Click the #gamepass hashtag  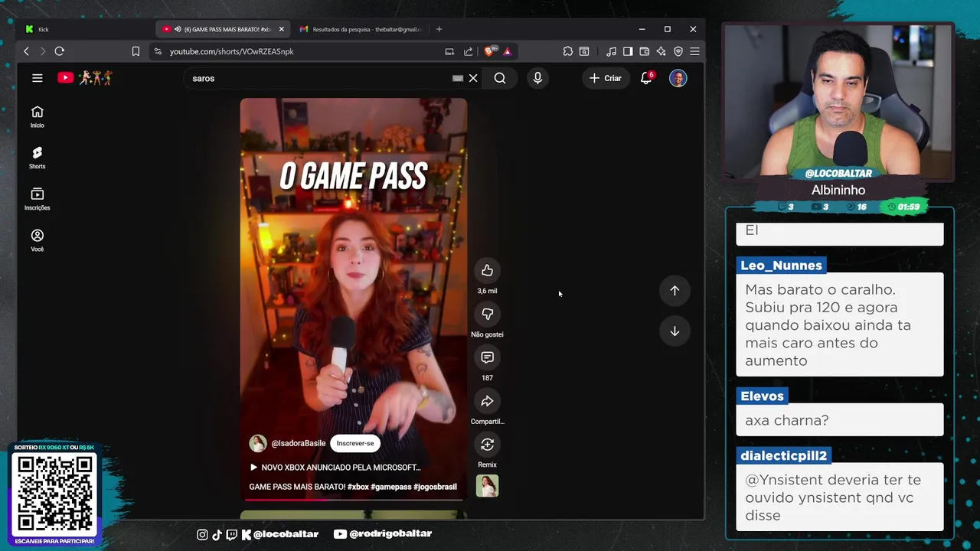(391, 487)
